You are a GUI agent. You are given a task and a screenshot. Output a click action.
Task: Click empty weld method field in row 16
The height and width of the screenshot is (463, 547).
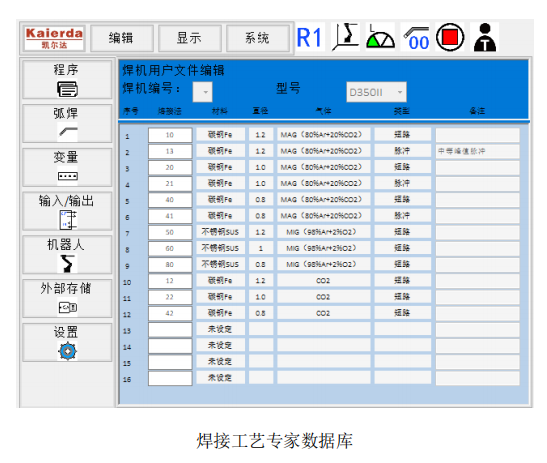[x=170, y=378]
